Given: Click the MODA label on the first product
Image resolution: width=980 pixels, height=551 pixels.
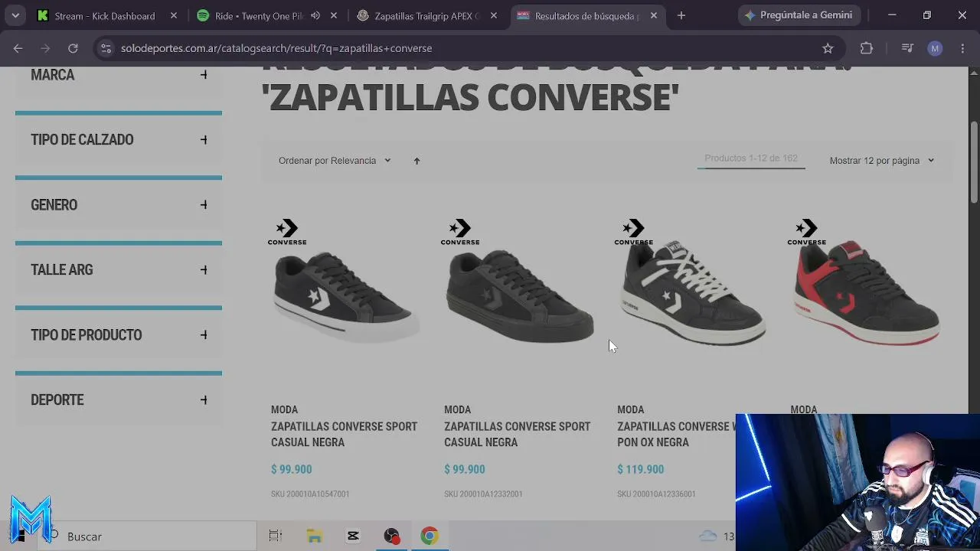Looking at the screenshot, I should pos(285,410).
